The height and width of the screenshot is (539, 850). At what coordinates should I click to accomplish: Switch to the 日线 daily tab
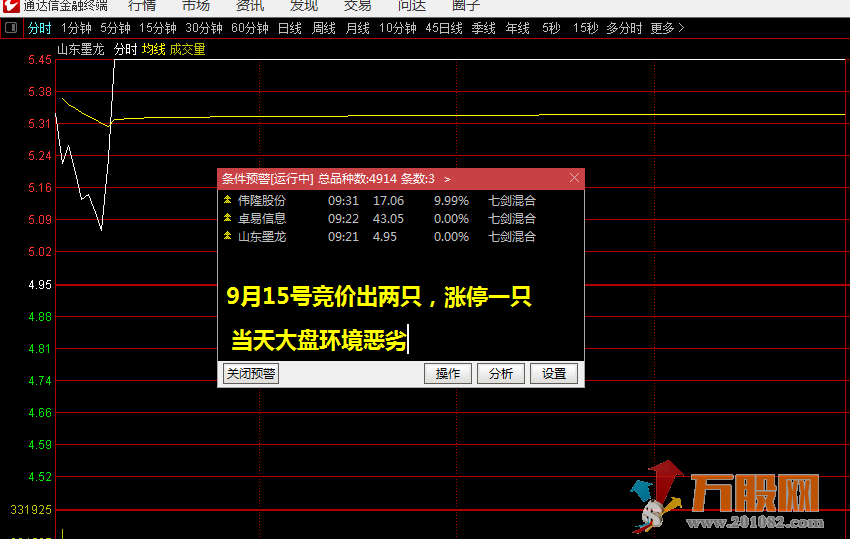pos(289,28)
